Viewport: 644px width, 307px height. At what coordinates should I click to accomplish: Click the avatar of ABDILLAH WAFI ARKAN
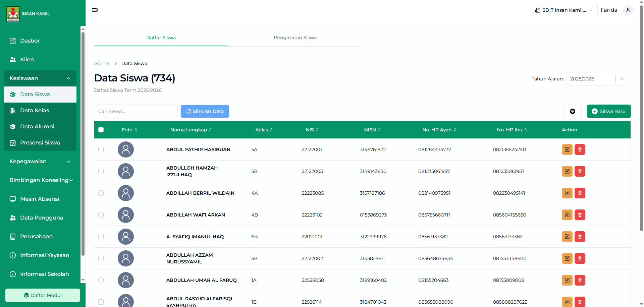click(x=126, y=215)
